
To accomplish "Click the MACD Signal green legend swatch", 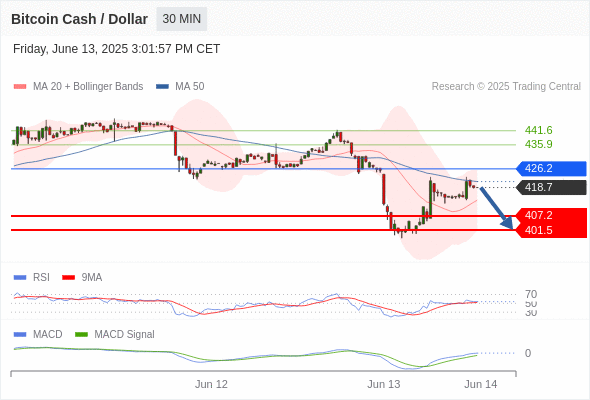I will click(81, 335).
